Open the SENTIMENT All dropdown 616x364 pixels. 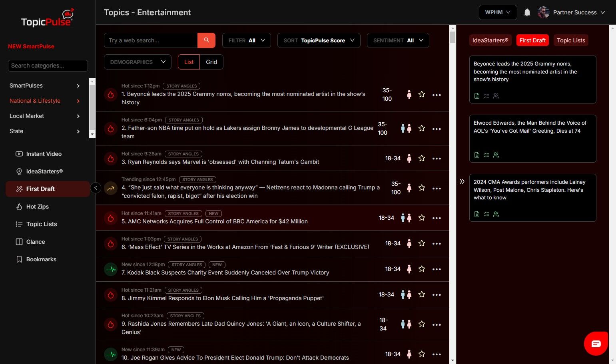[x=398, y=40]
